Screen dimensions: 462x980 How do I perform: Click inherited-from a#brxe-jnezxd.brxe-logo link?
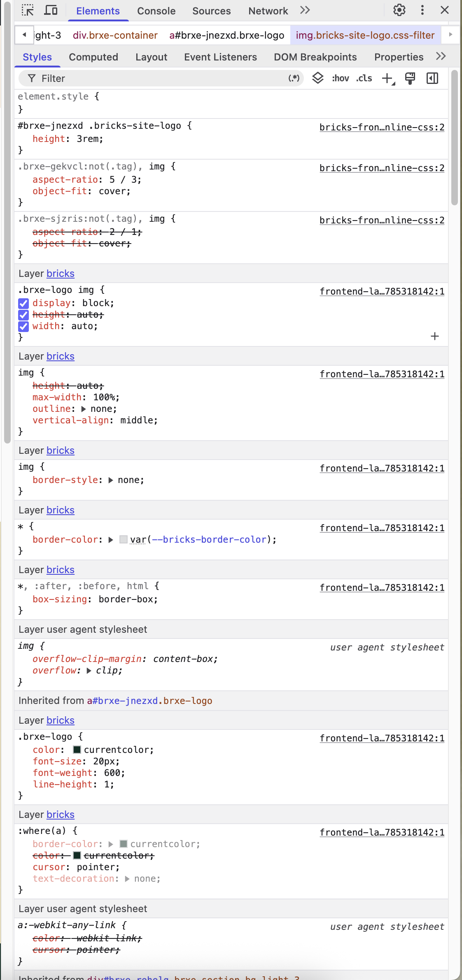(149, 701)
